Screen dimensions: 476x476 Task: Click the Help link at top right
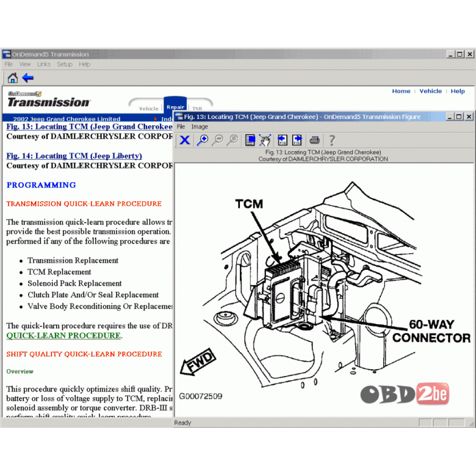tap(458, 91)
